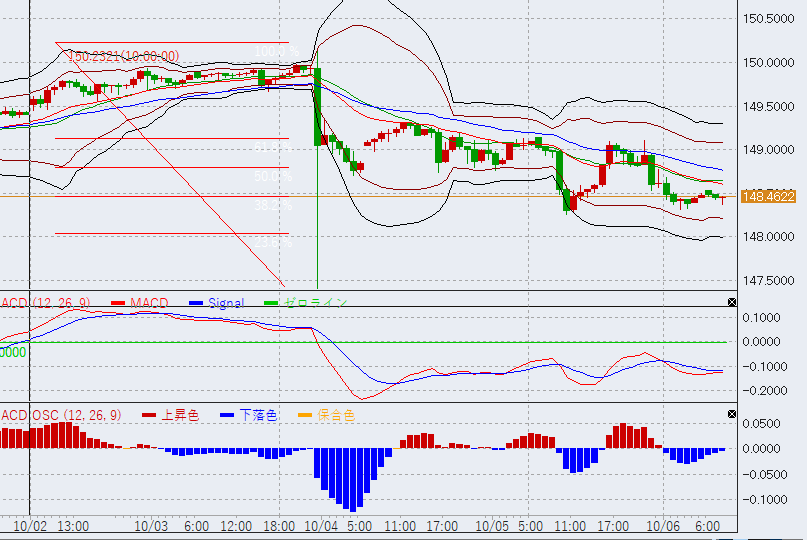This screenshot has width=807, height=540.
Task: Click the red MACD legend swatch
Action: [x=117, y=303]
